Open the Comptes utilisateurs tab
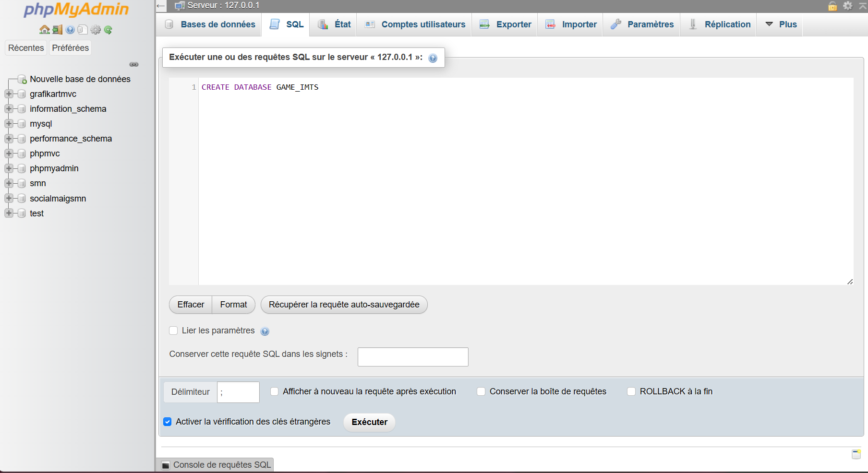The image size is (868, 473). point(415,24)
